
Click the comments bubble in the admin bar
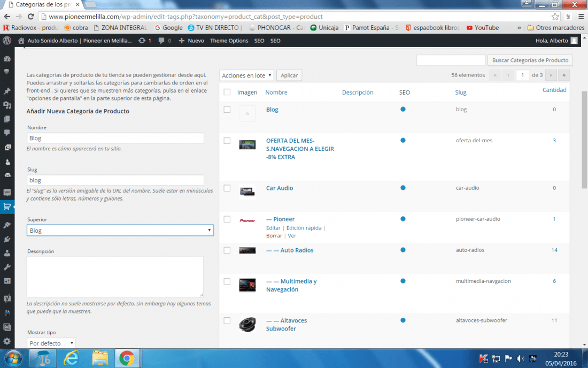coord(161,41)
